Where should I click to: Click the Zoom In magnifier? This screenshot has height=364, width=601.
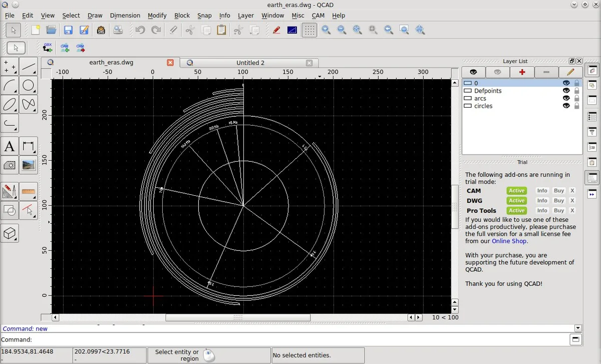pos(326,30)
